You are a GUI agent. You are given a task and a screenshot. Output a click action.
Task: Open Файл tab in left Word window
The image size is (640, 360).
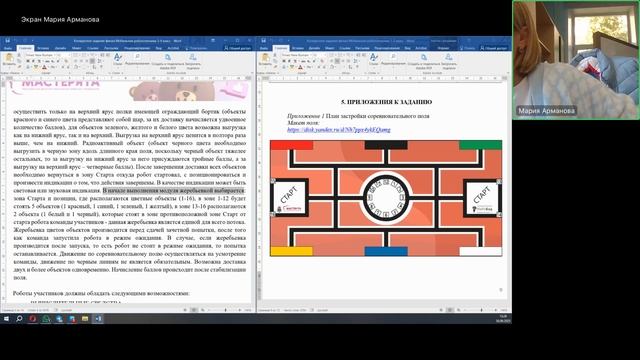(8, 48)
